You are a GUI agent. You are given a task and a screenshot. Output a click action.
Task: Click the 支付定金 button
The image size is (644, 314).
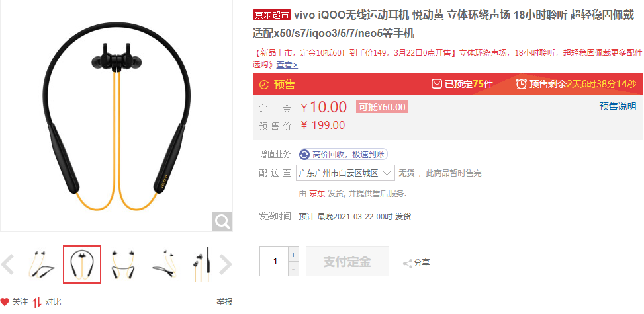(347, 261)
